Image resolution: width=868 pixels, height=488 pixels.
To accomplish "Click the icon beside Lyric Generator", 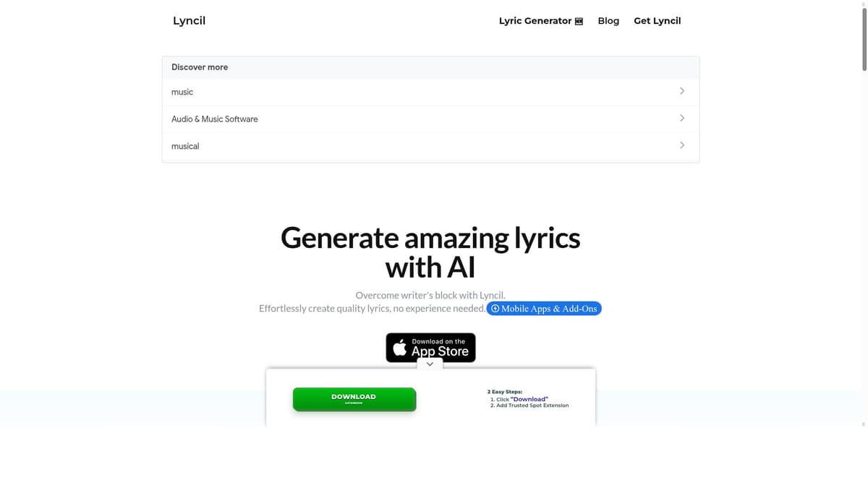I will (579, 21).
